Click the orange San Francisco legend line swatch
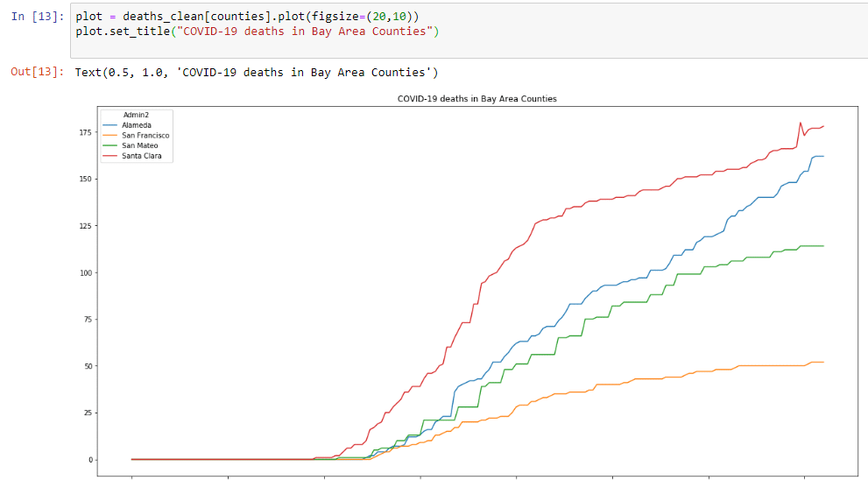 tap(110, 135)
